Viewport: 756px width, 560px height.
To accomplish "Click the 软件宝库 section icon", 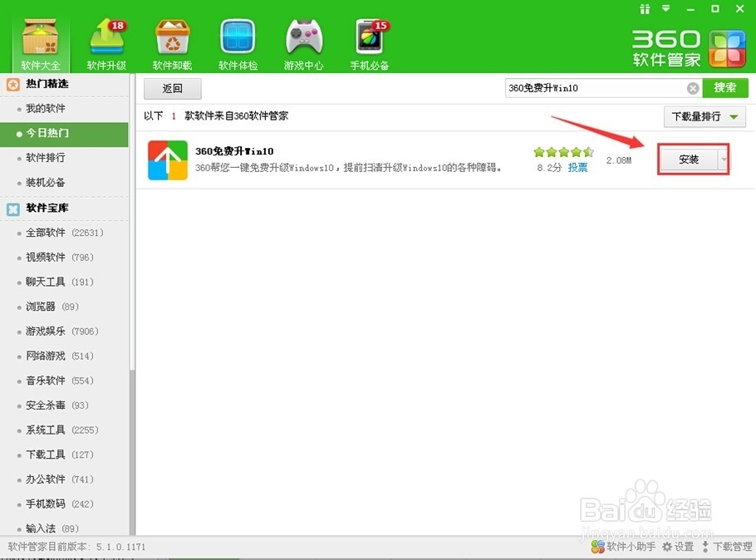I will [13, 209].
